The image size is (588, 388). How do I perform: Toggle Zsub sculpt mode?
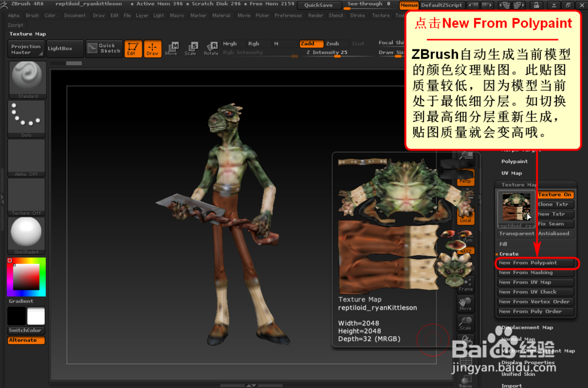tap(336, 44)
